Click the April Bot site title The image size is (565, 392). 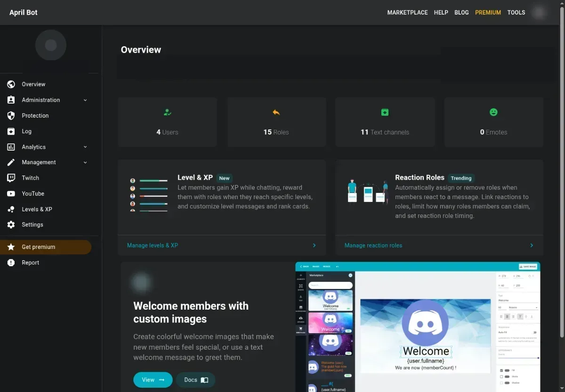click(24, 13)
